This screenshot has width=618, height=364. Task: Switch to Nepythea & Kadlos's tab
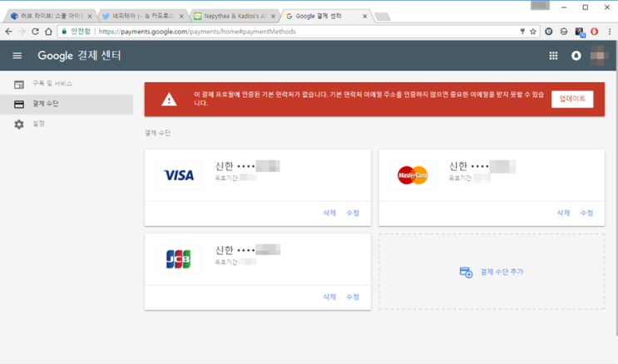click(x=233, y=16)
